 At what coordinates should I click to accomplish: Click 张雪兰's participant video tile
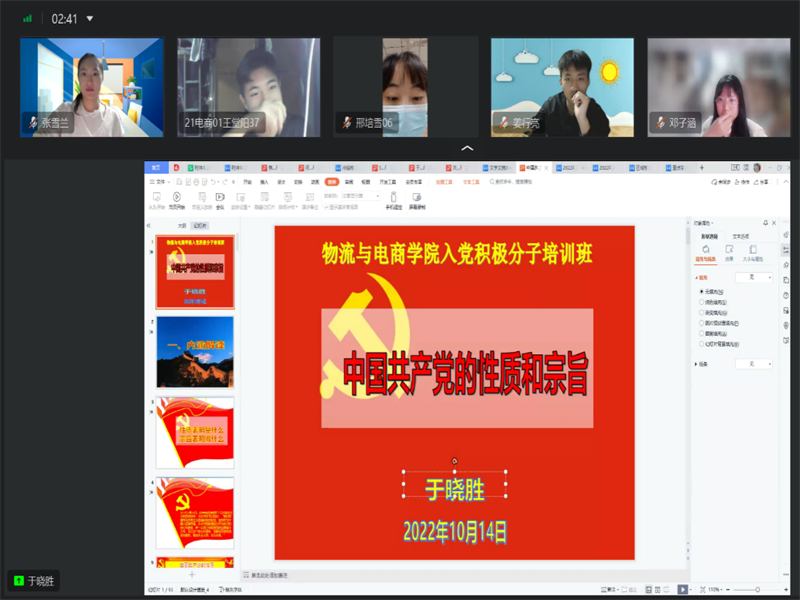click(x=91, y=87)
